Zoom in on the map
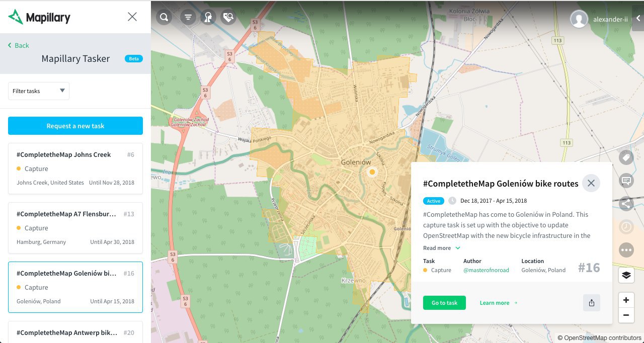 [x=626, y=300]
